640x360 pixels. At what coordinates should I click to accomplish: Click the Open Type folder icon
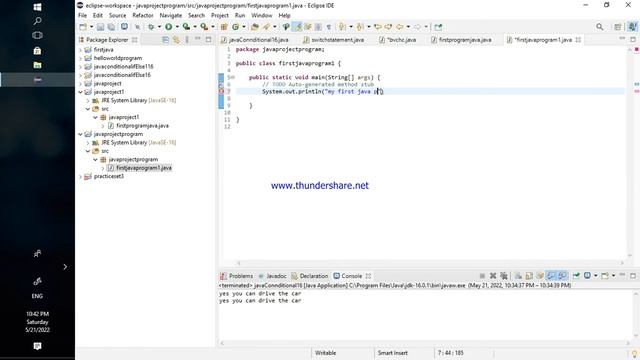[255, 27]
